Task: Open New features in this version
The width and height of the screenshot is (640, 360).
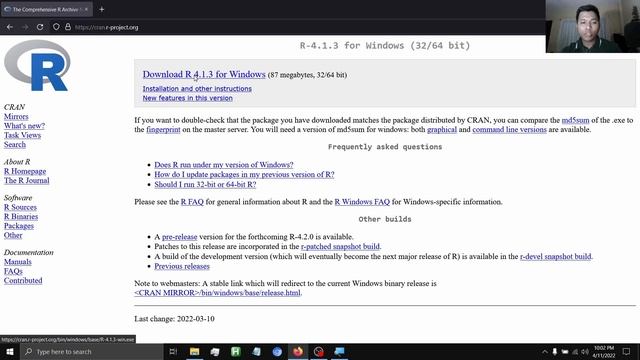Action: tap(187, 98)
